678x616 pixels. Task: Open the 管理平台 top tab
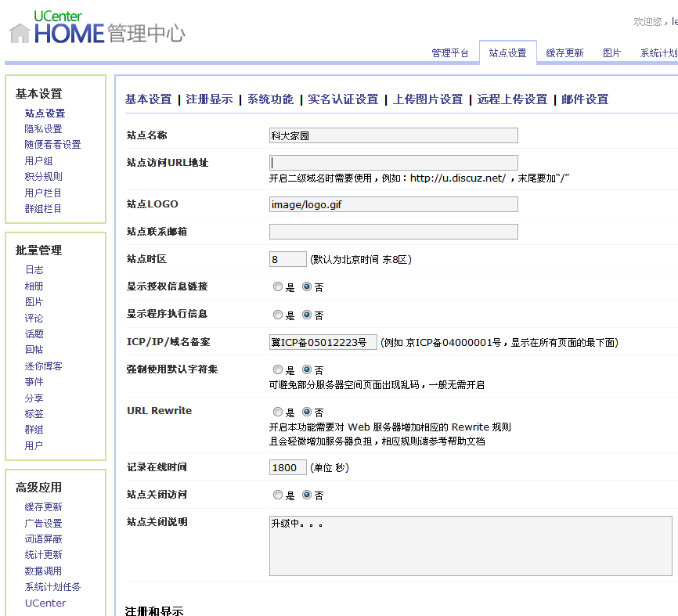pos(450,53)
